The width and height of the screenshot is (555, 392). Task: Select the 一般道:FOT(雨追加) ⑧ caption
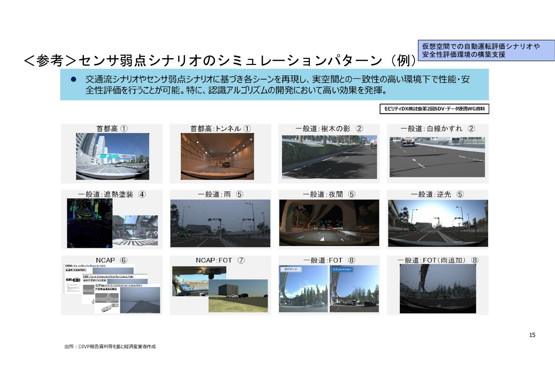coord(438,260)
